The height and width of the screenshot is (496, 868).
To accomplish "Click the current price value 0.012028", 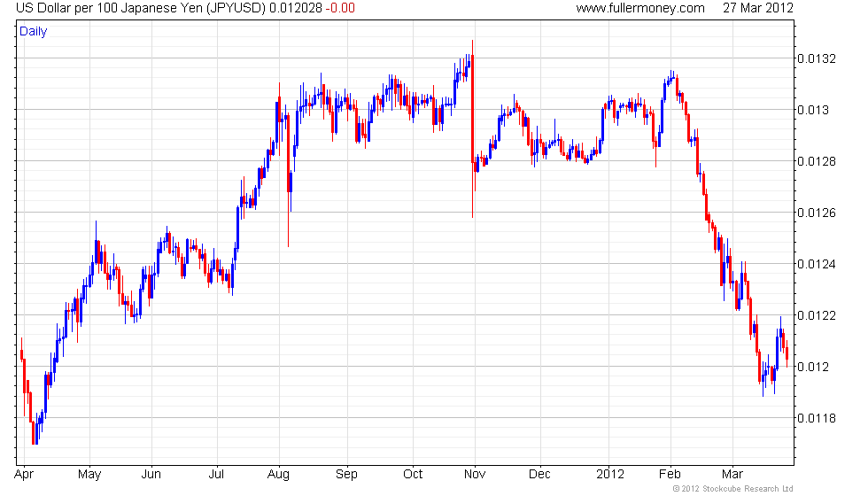I will click(x=296, y=8).
